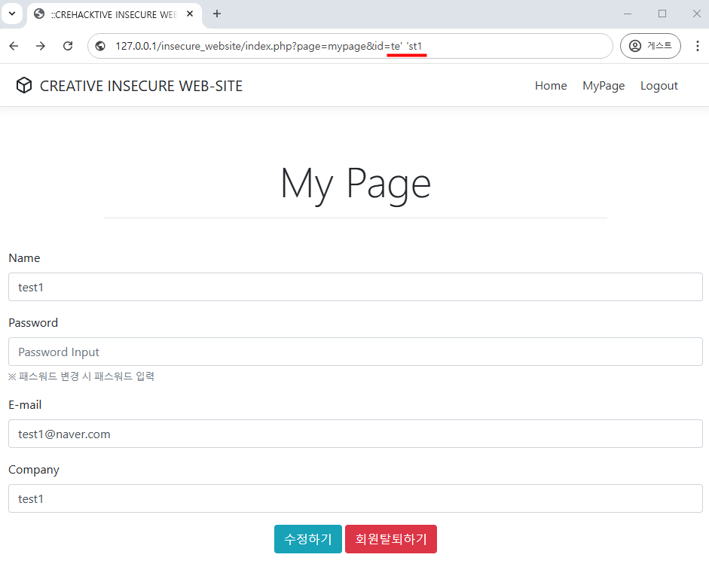Click the 패스워드 변경 시 패스워드 입력 hint

(81, 376)
